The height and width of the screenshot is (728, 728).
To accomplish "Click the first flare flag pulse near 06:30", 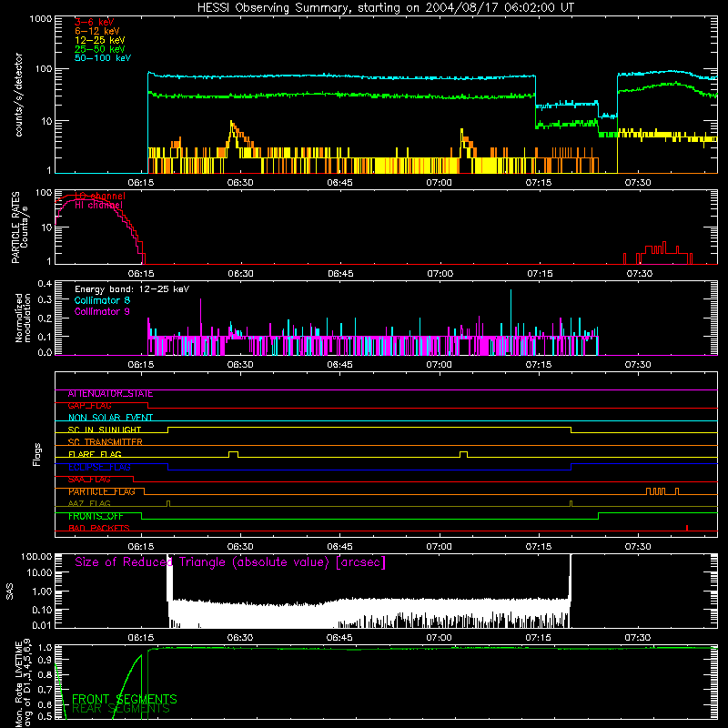I will pos(234,454).
